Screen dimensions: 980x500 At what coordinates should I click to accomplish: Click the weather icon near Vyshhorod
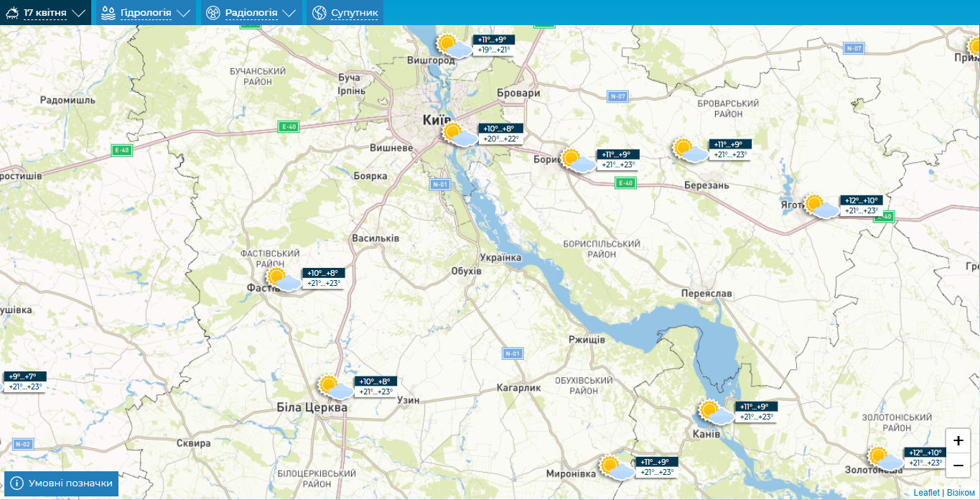[455, 46]
